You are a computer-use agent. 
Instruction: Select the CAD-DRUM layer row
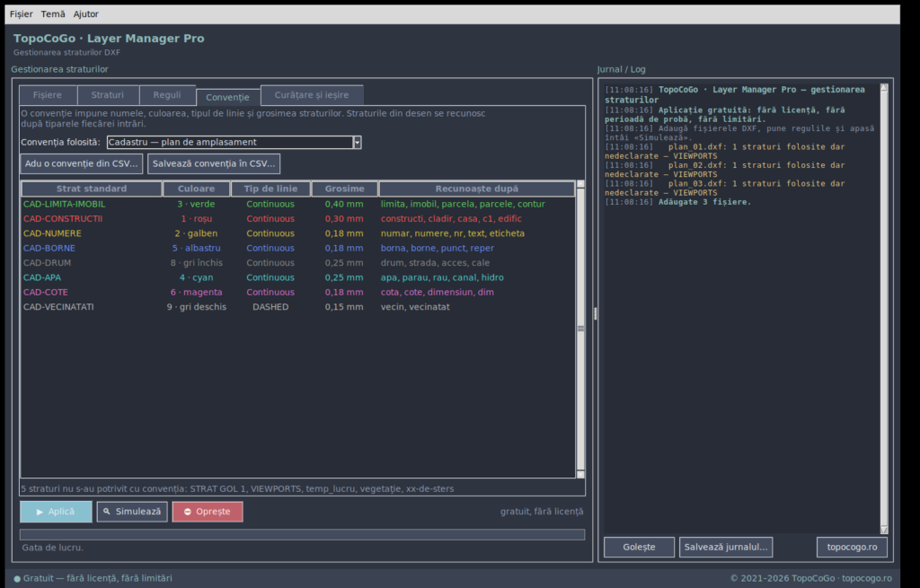298,263
